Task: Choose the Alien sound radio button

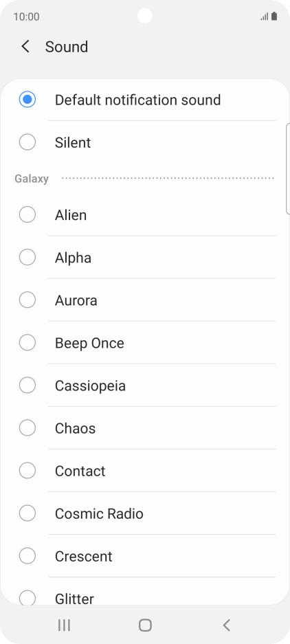Action: (27, 214)
